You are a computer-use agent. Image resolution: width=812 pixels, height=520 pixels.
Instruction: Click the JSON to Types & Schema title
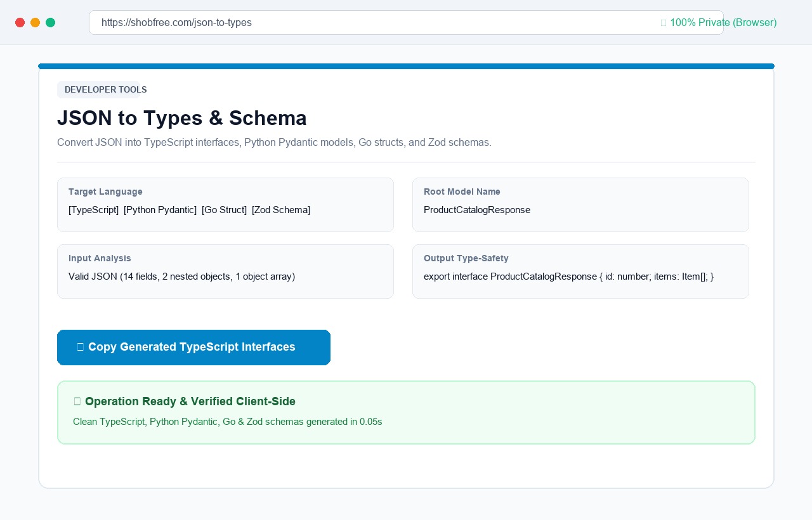pos(182,118)
